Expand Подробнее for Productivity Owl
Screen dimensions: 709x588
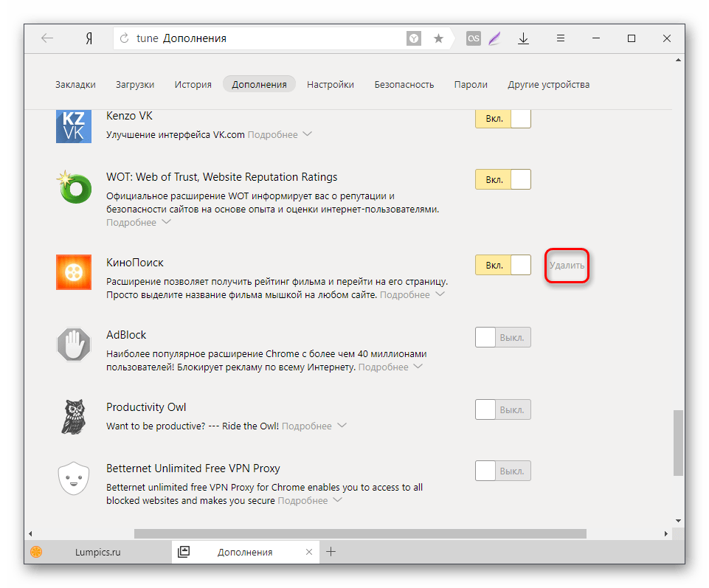coord(314,426)
